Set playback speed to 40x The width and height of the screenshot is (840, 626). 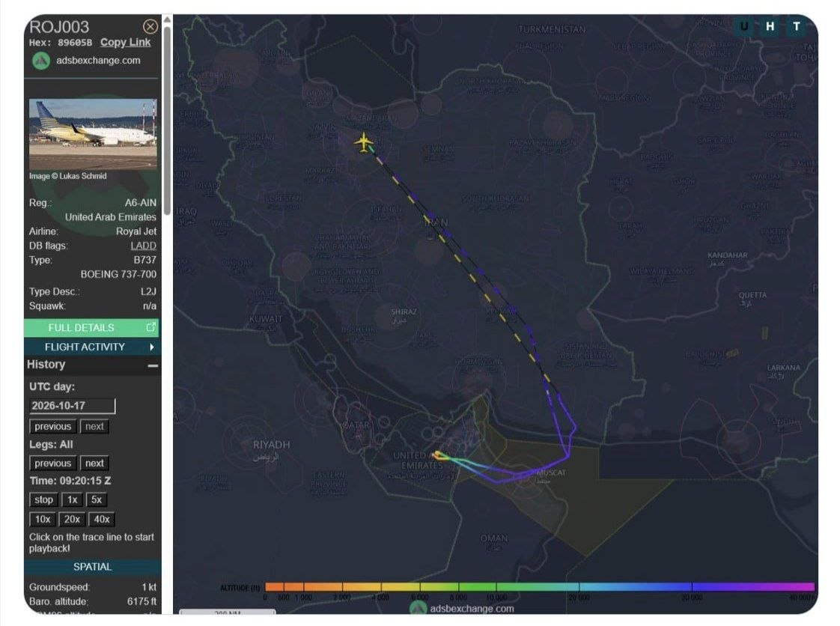[102, 519]
